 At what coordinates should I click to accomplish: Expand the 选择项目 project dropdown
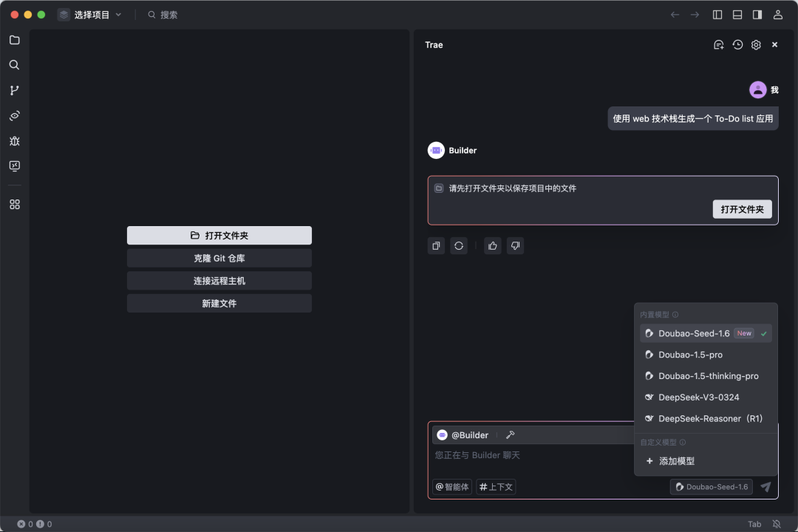pos(90,15)
